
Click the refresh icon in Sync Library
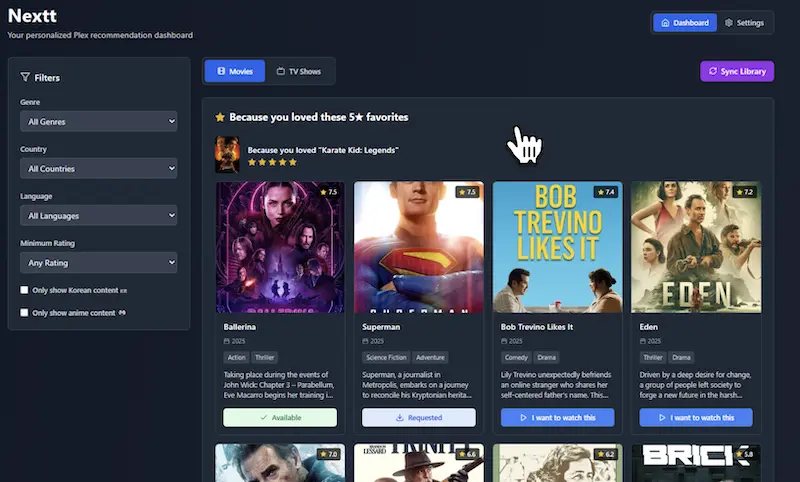point(713,71)
